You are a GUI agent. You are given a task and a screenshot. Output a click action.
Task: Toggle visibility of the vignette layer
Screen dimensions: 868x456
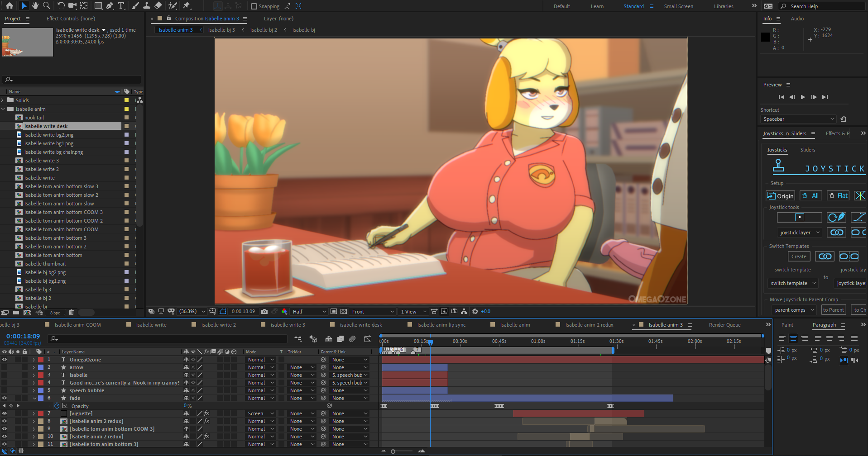pyautogui.click(x=5, y=413)
